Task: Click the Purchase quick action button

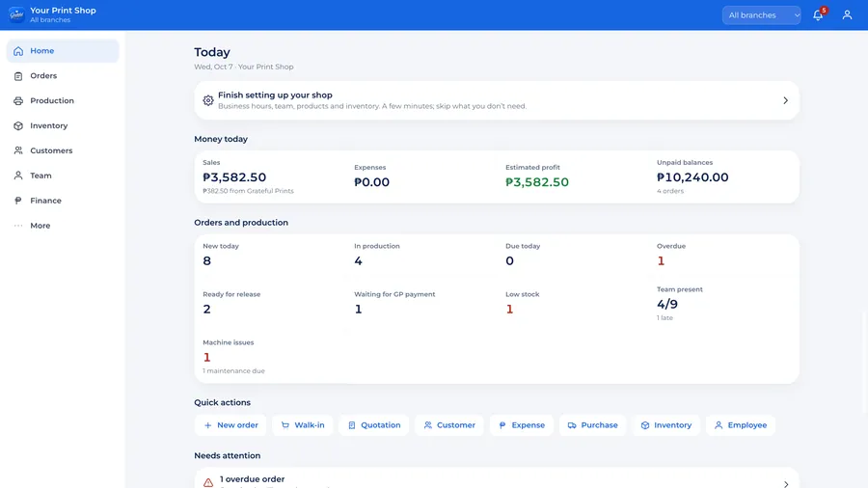Action: [x=592, y=425]
